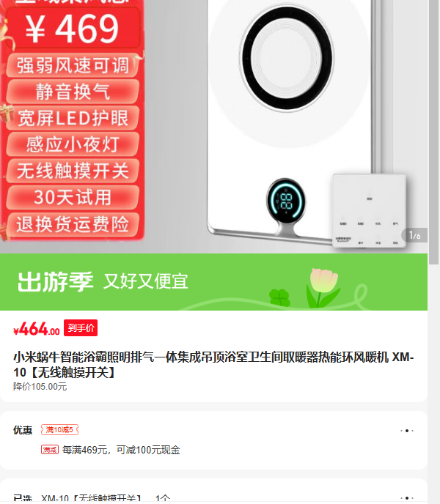Click the red 满减 badge
Image resolution: width=440 pixels, height=504 pixels.
pos(50,449)
